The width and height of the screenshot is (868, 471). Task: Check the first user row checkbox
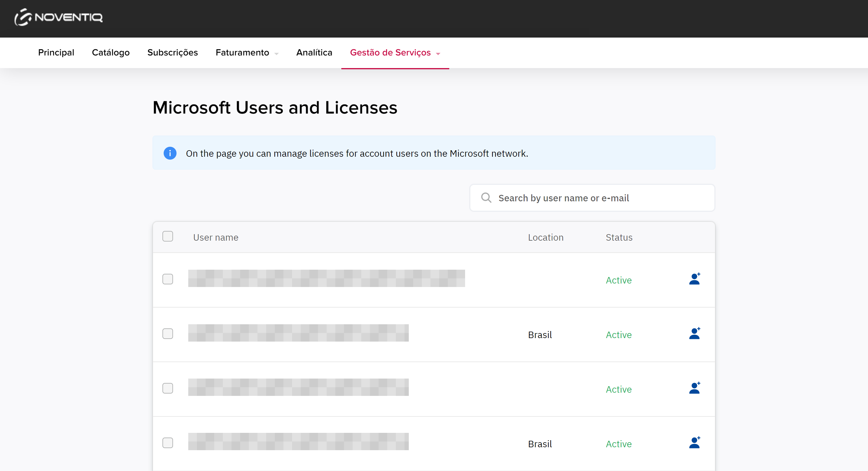click(x=167, y=279)
